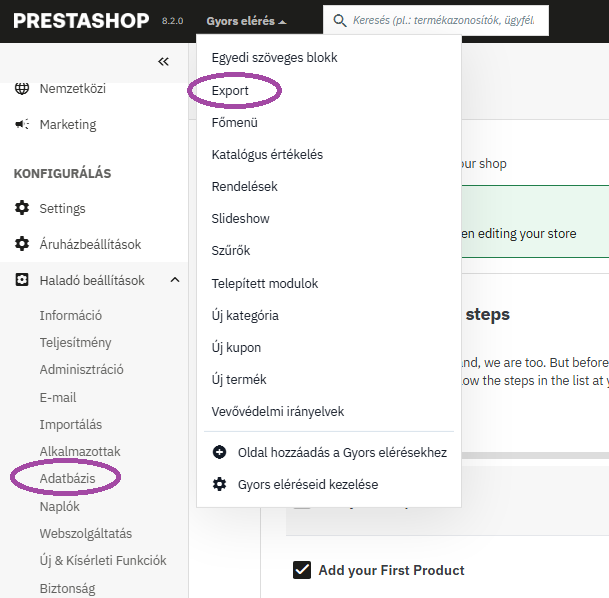Open Telepített modulok menu entry

point(264,283)
